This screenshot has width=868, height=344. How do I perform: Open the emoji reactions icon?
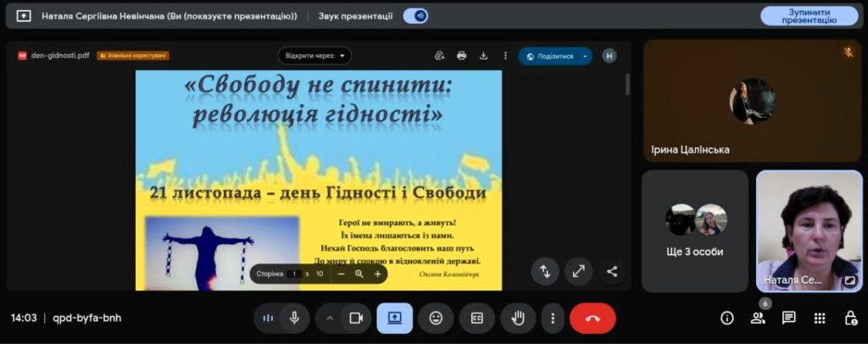coord(436,318)
